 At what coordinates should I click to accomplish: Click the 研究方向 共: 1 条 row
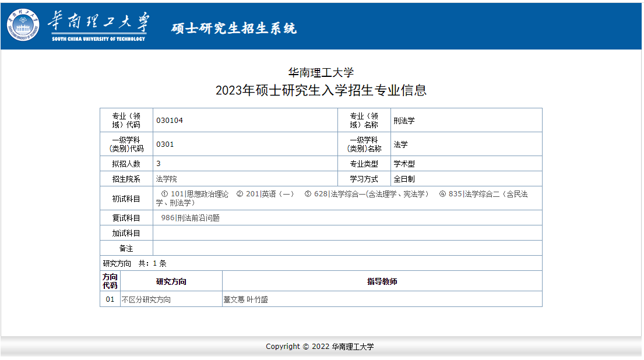click(321, 263)
